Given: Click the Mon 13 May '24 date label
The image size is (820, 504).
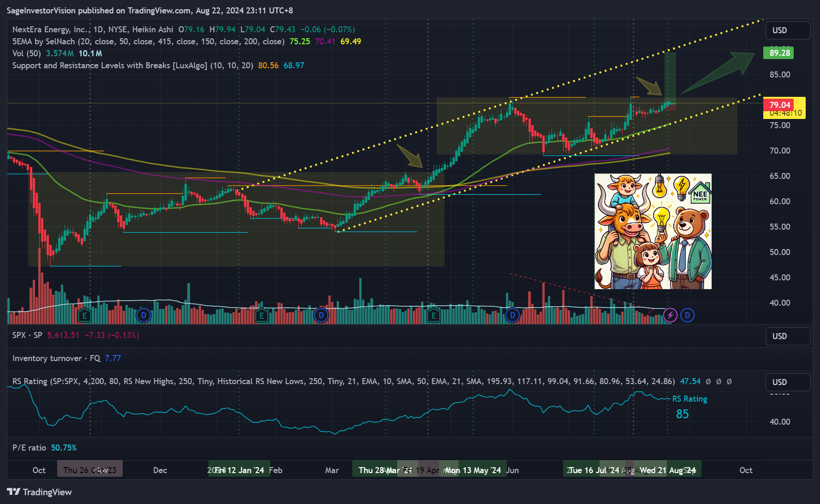Looking at the screenshot, I should [473, 470].
